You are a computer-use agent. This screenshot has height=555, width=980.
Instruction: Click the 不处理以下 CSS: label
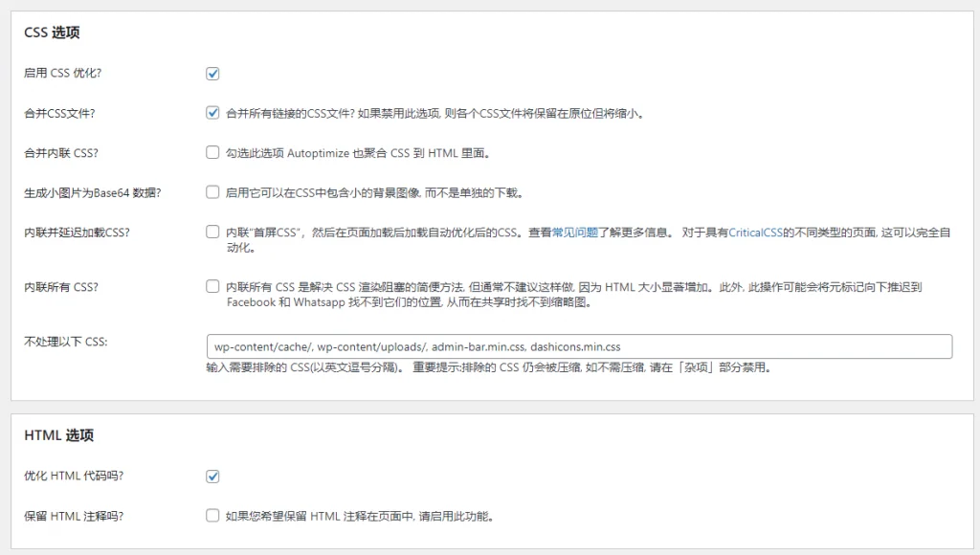(x=66, y=342)
